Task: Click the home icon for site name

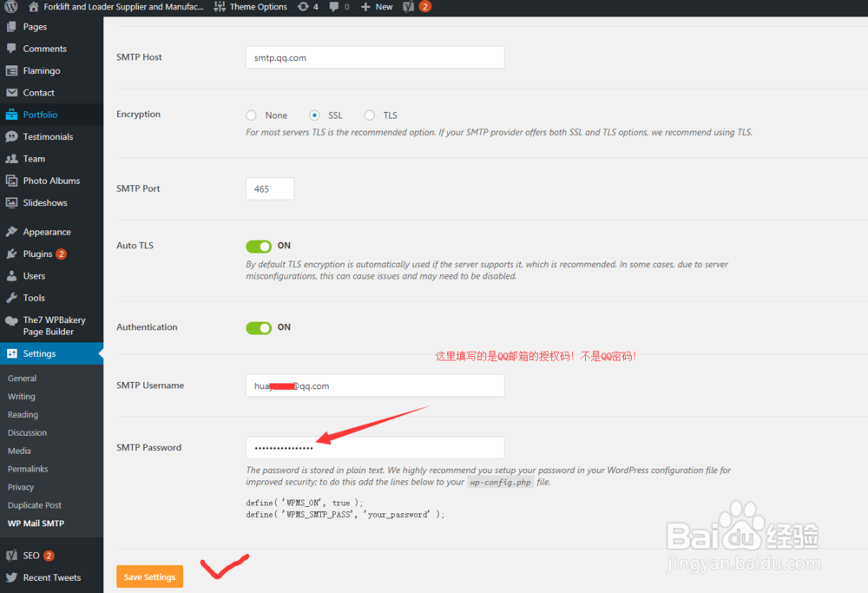Action: [33, 7]
